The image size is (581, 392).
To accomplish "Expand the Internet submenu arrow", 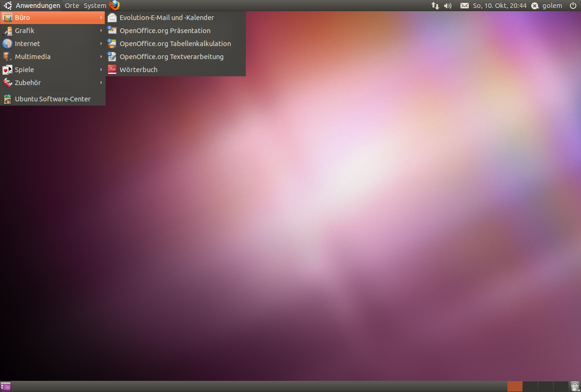I will 101,44.
